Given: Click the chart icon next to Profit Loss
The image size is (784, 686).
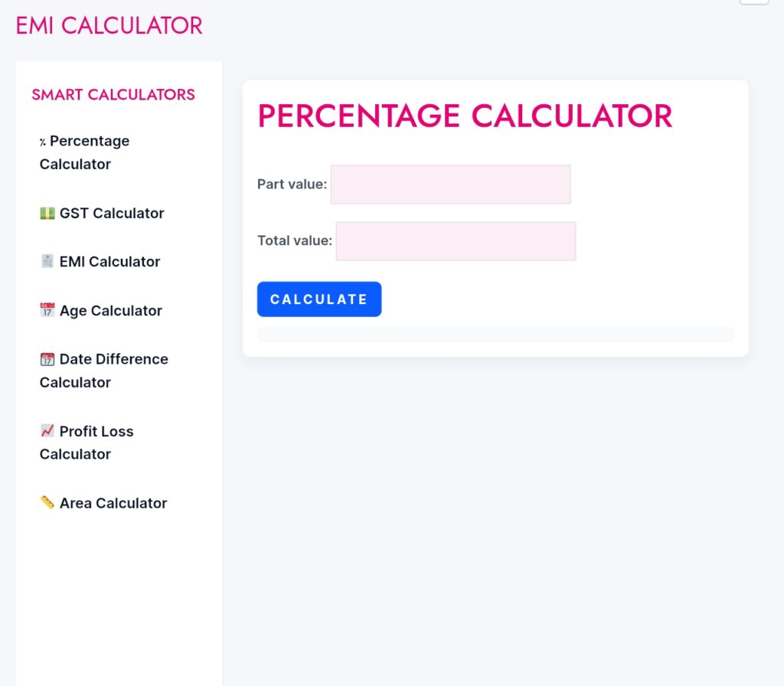Looking at the screenshot, I should [x=47, y=430].
